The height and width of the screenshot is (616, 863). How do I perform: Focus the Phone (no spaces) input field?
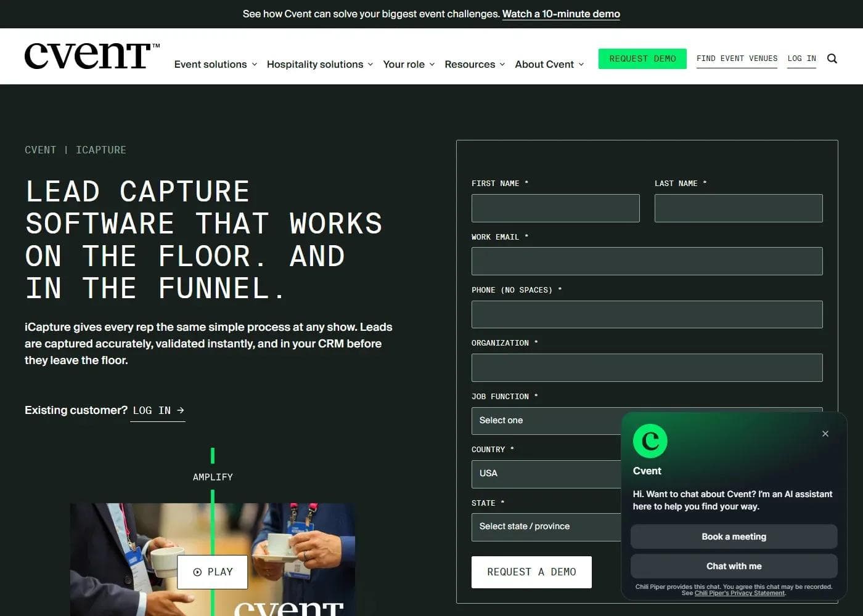click(647, 315)
